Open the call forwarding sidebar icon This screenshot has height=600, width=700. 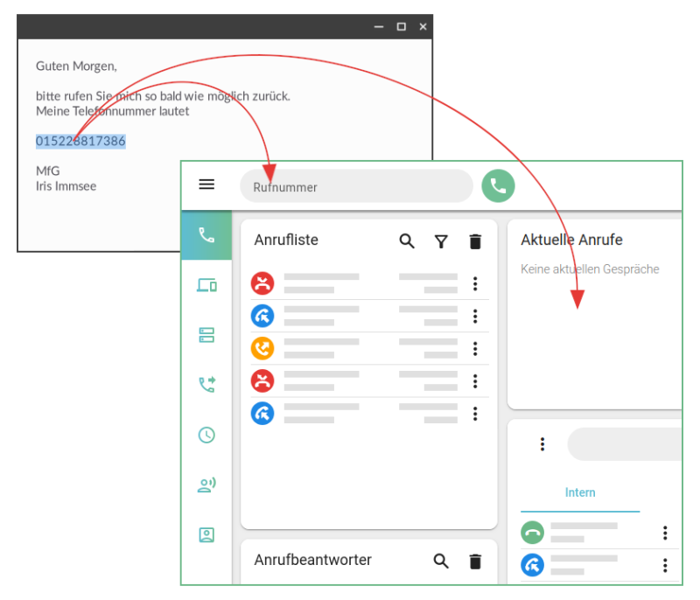(x=206, y=385)
